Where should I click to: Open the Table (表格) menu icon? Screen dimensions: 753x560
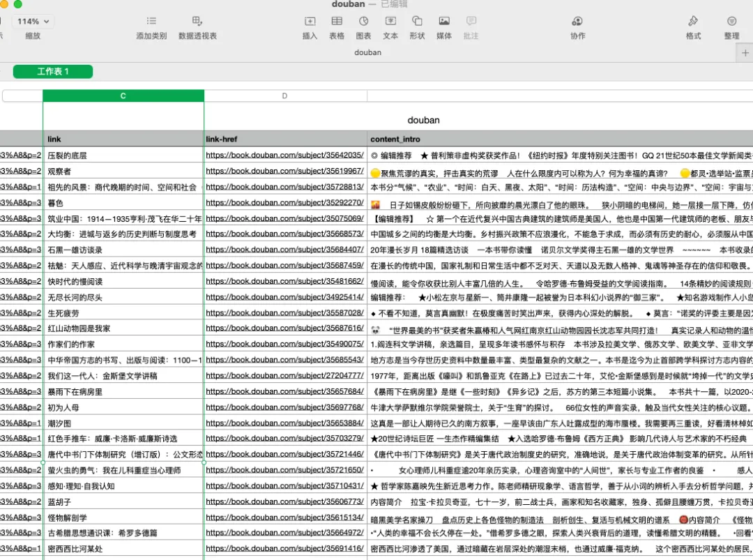pos(337,22)
